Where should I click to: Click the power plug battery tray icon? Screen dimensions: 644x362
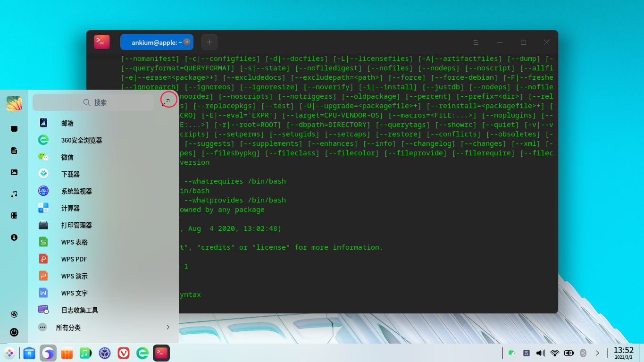(x=569, y=353)
